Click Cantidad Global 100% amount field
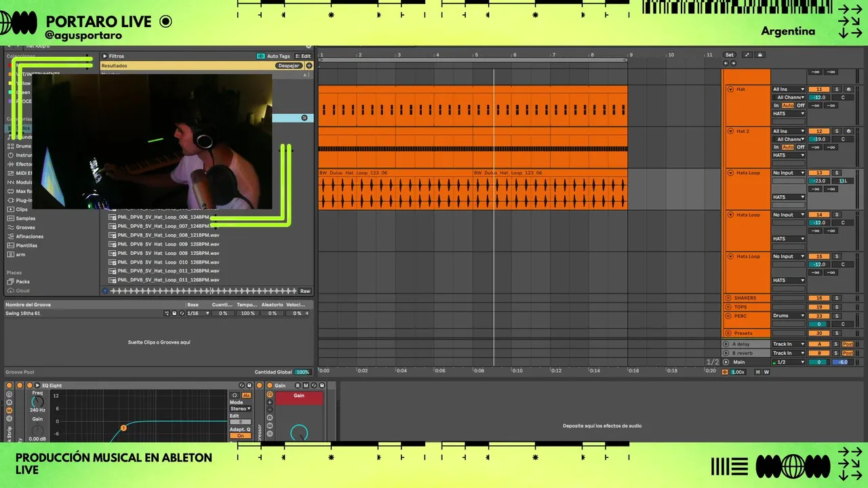Viewport: 868px width, 488px height. point(302,372)
